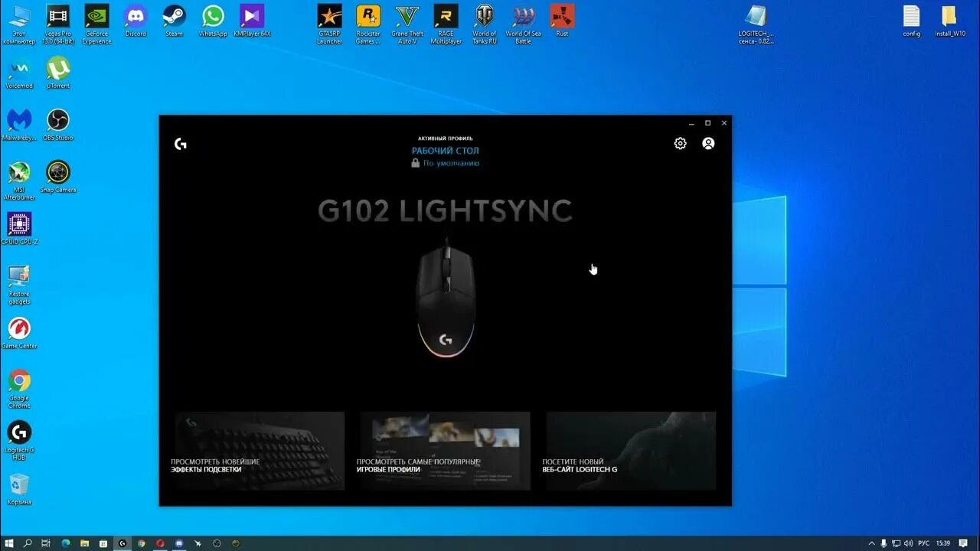Viewport: 980px width, 551px height.
Task: Open World of Tanks RU shortcut
Action: coord(485,24)
